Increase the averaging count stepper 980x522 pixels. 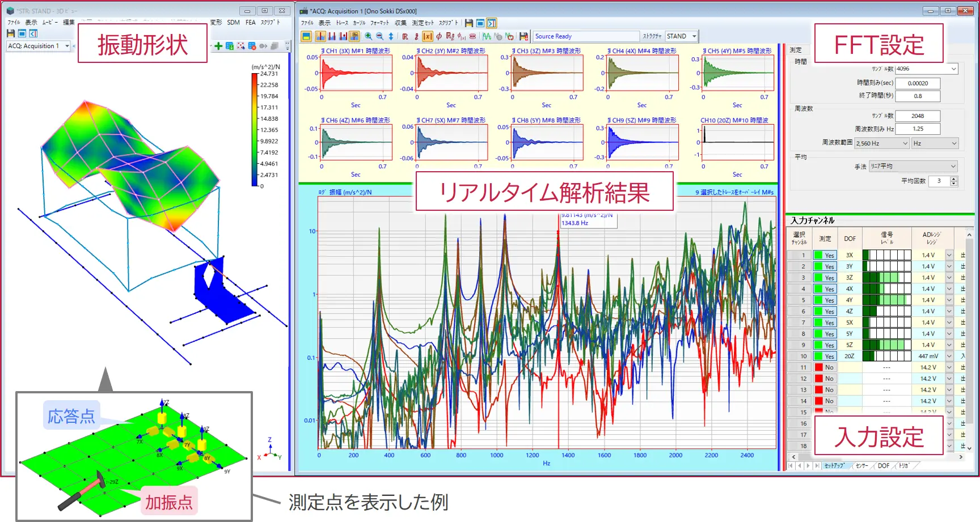[x=953, y=179]
